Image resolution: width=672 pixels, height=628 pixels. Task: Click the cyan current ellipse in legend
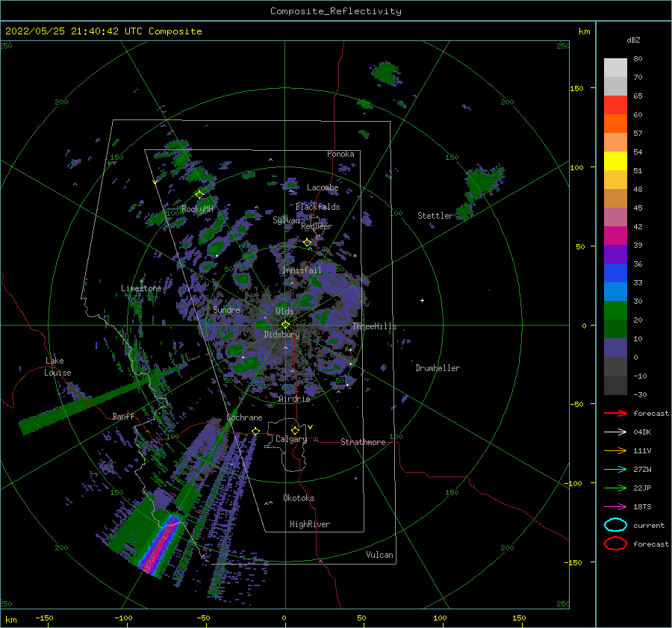coord(615,525)
